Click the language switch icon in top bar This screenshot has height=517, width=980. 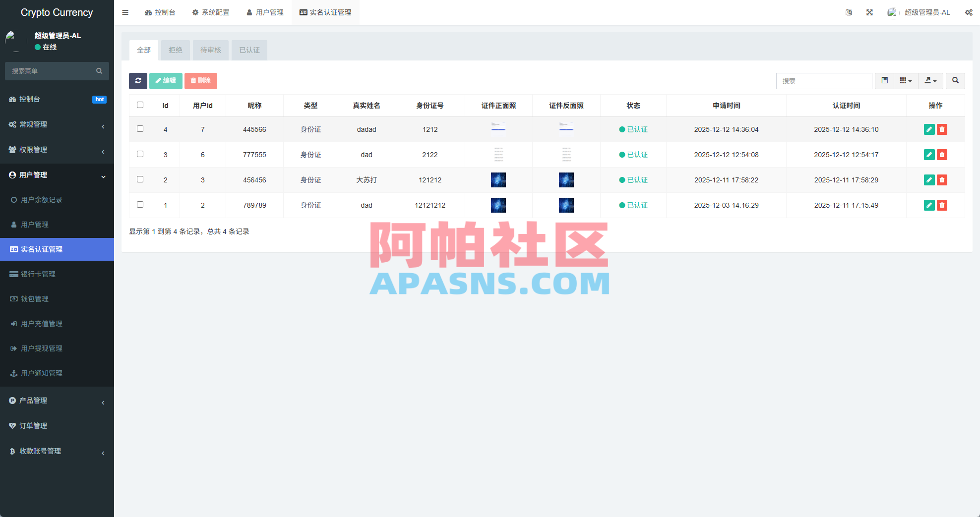(x=849, y=12)
